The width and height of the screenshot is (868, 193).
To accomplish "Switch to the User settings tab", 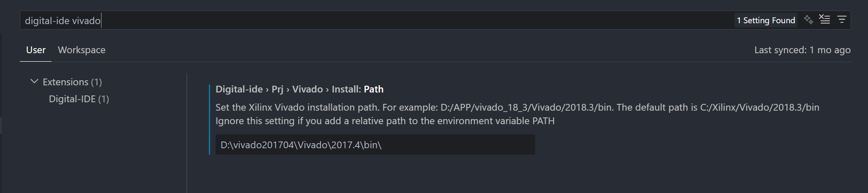I will coord(36,50).
